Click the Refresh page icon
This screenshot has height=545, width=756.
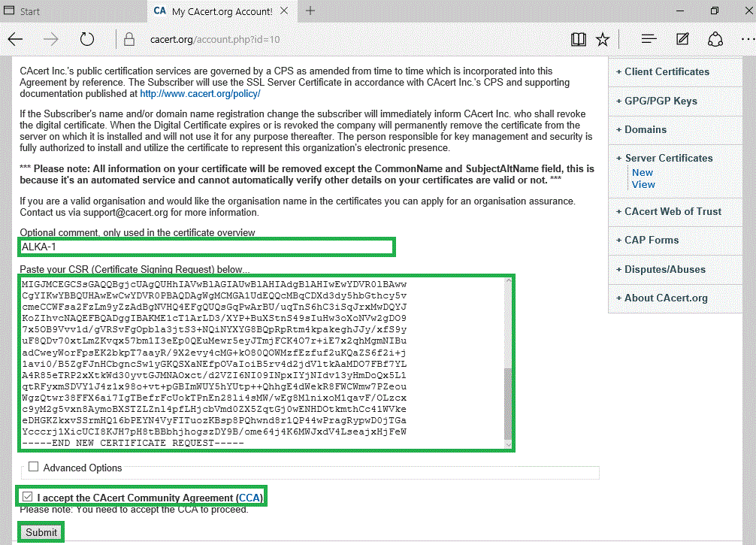[x=87, y=39]
